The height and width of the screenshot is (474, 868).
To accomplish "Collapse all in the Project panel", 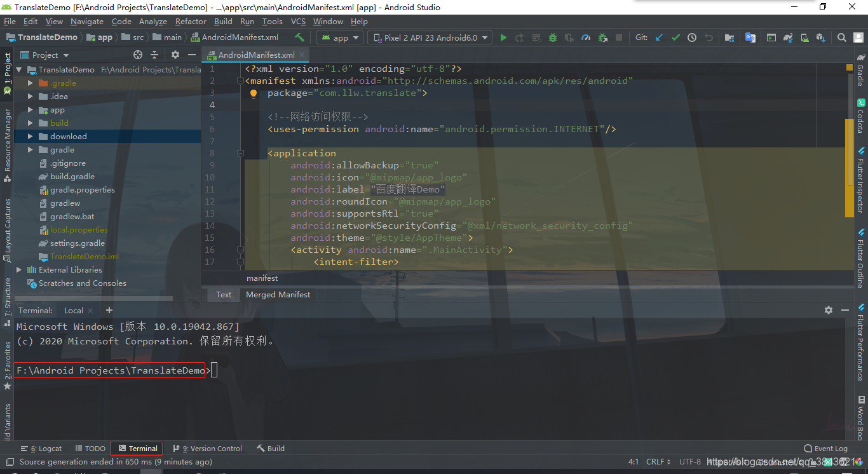I will 154,55.
